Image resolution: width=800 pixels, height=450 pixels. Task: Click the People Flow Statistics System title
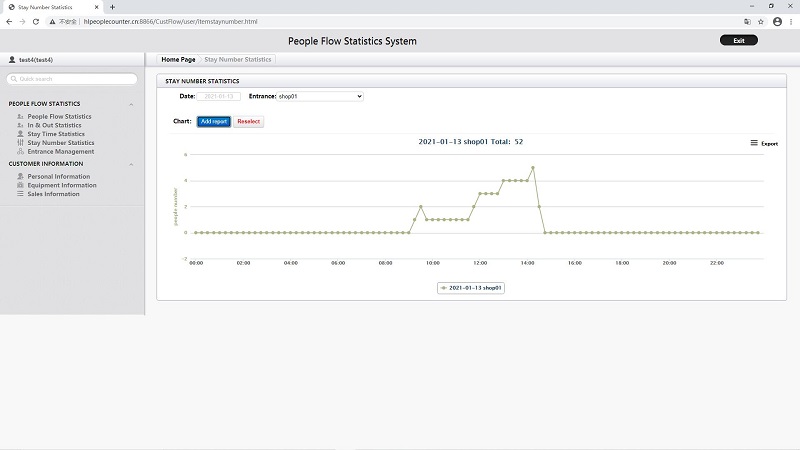[x=352, y=41]
